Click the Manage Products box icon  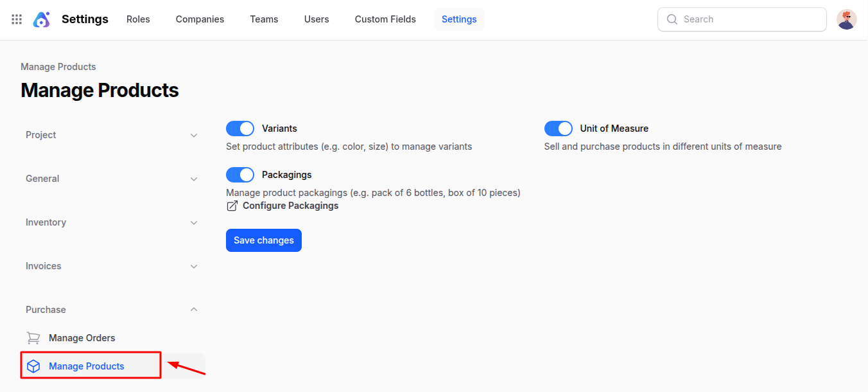click(33, 366)
